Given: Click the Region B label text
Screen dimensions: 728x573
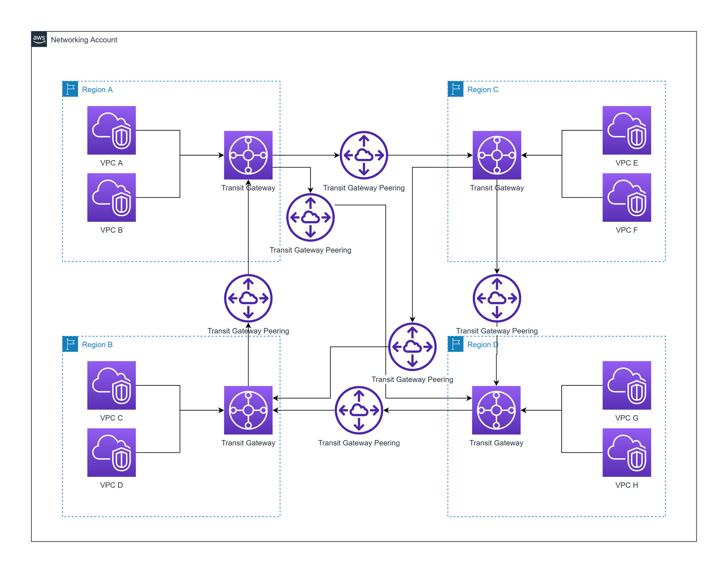Looking at the screenshot, I should (x=97, y=345).
